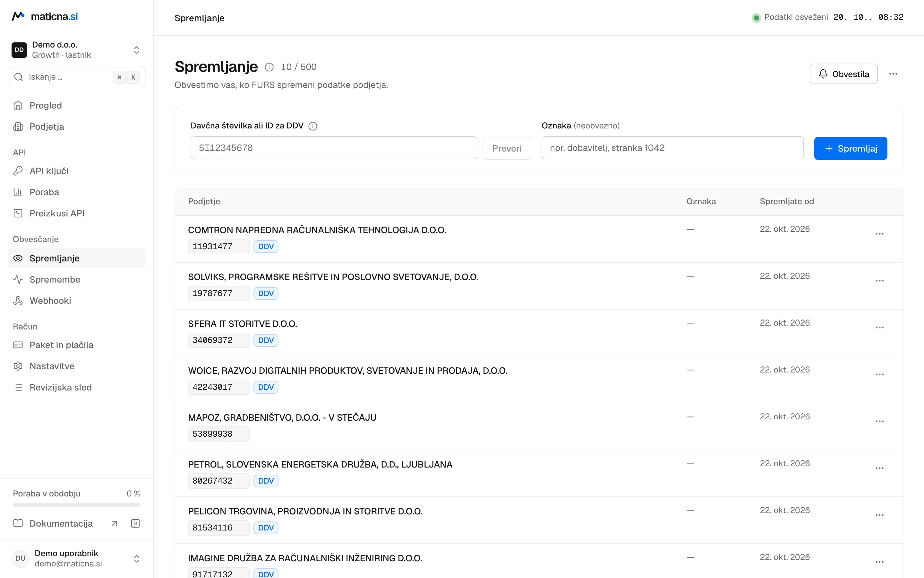Open the Poraba usage page
924x578 pixels.
tap(76, 192)
